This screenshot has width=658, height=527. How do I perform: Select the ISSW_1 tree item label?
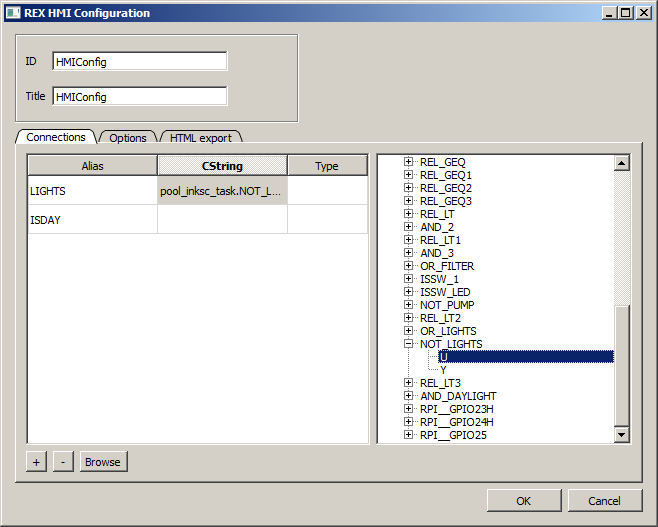coord(439,279)
